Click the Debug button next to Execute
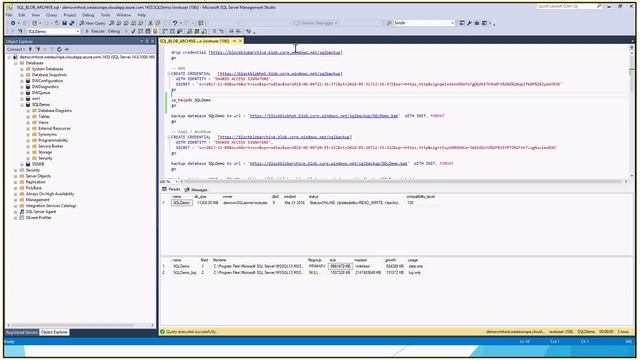This screenshot has height=360, width=640. [x=114, y=31]
